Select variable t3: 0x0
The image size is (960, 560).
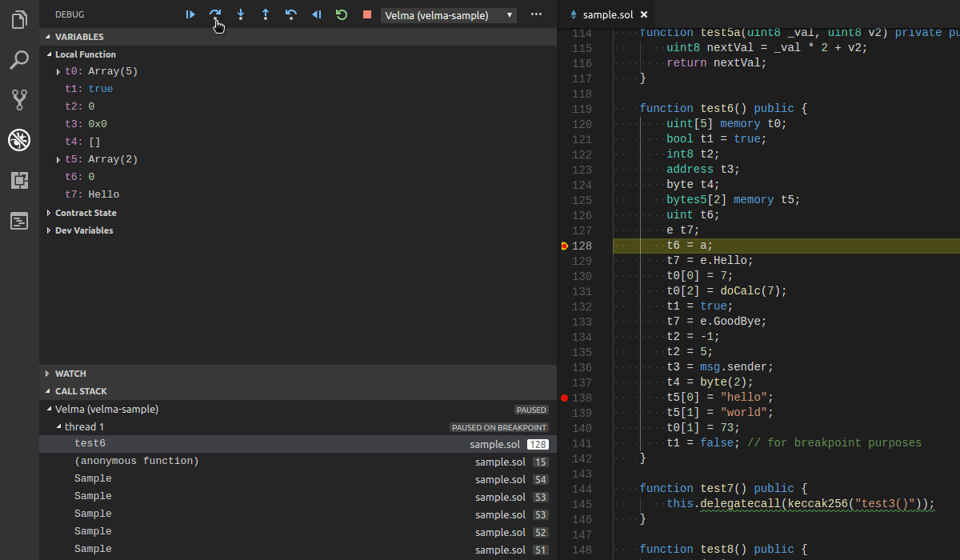pos(298,124)
